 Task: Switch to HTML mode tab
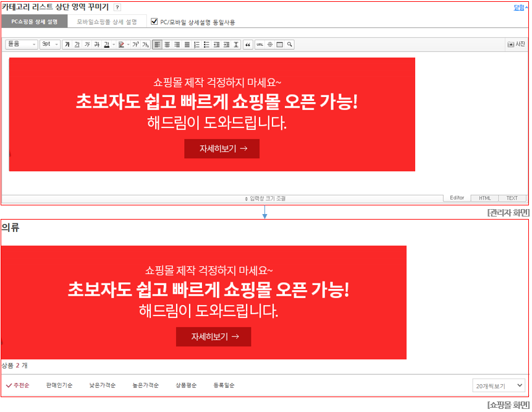click(485, 198)
